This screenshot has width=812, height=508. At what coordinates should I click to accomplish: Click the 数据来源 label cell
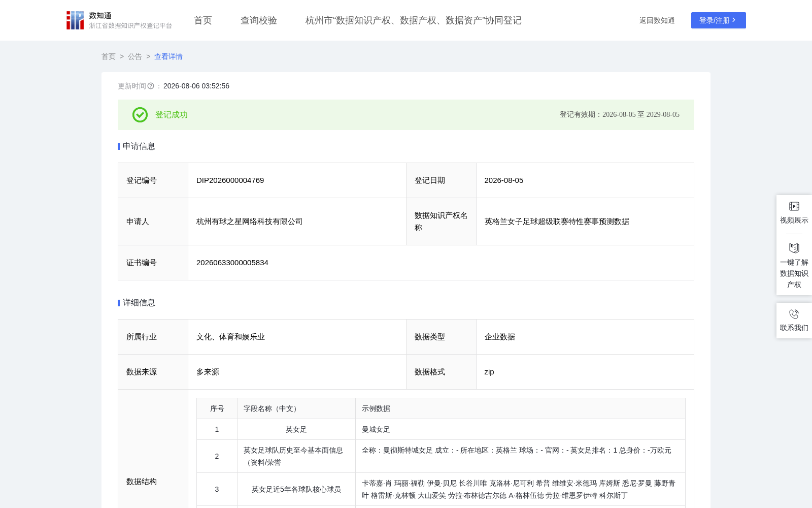tap(153, 372)
